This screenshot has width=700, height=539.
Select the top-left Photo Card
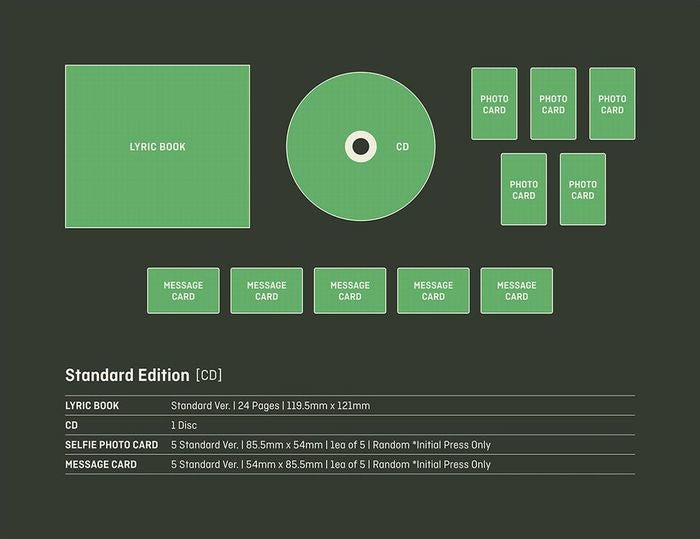pos(494,104)
